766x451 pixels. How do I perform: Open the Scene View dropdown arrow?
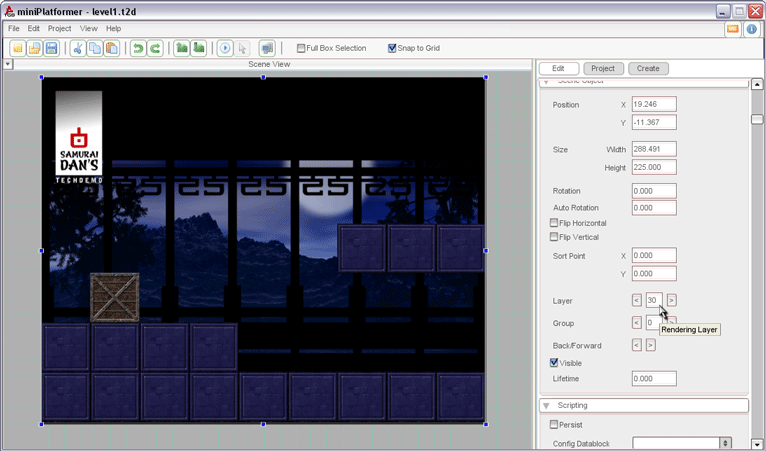pos(8,64)
